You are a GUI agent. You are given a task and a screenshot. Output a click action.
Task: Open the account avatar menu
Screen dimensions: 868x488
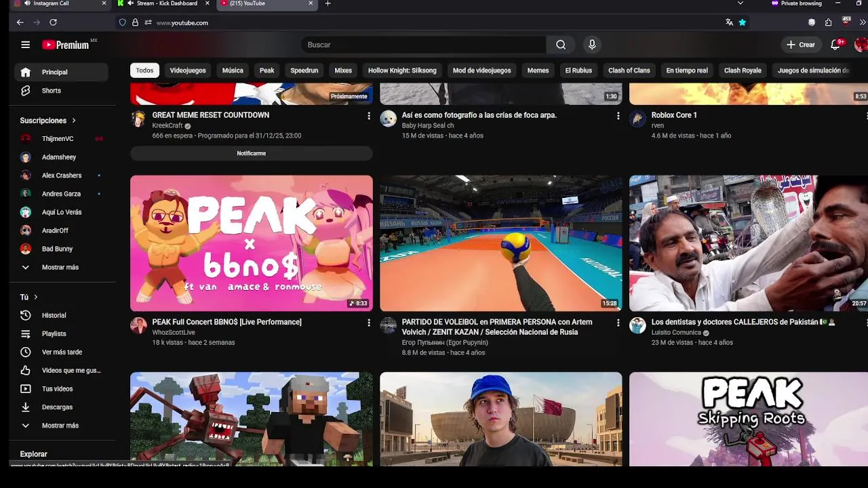(861, 45)
